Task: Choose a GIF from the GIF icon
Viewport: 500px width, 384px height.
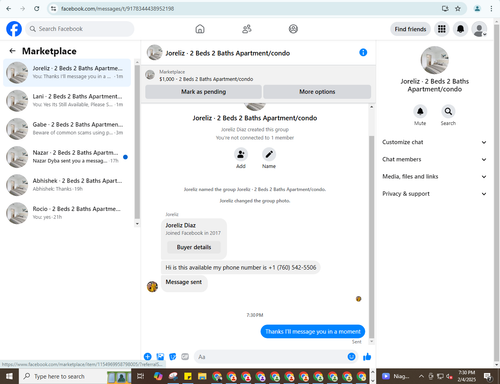Action: click(185, 357)
